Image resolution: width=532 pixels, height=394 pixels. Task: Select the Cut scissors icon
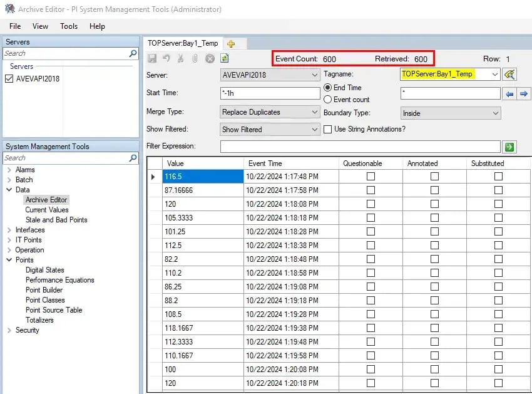click(x=181, y=58)
